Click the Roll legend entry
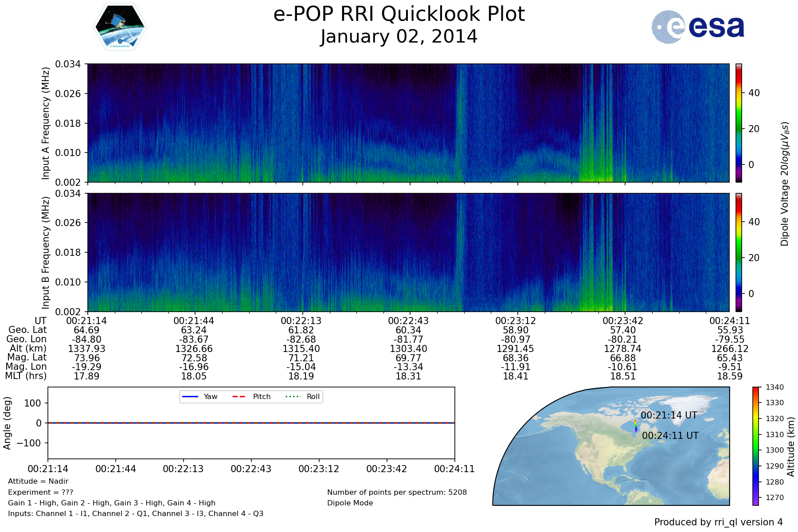The width and height of the screenshot is (798, 532). tap(302, 396)
